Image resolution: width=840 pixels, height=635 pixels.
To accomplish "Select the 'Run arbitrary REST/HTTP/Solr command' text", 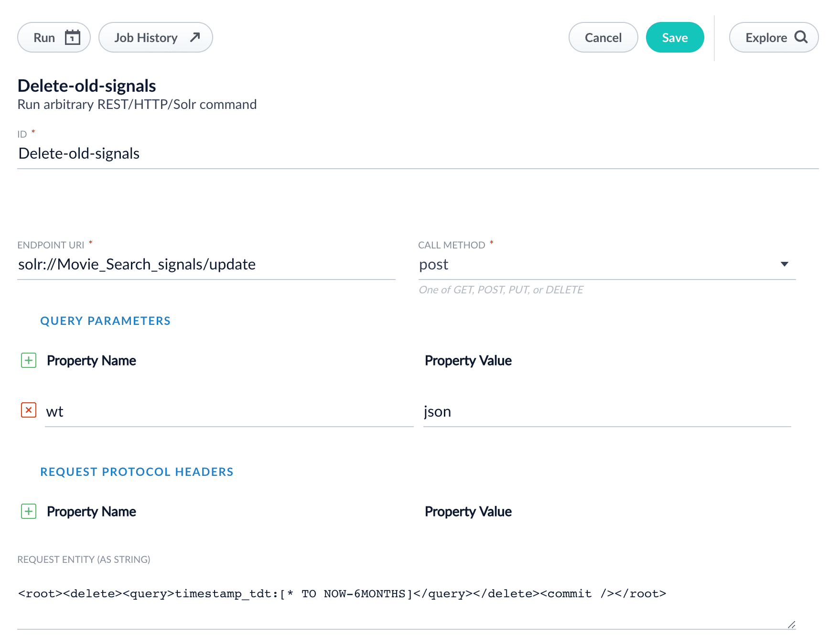I will click(137, 105).
